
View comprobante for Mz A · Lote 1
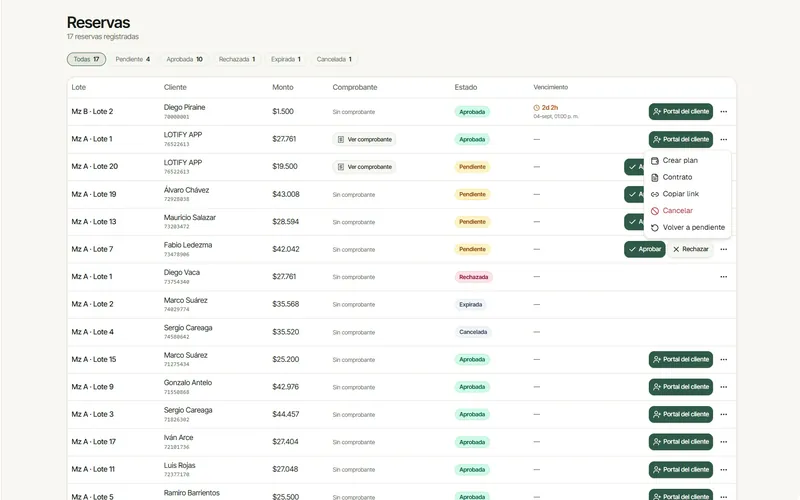pyautogui.click(x=364, y=139)
